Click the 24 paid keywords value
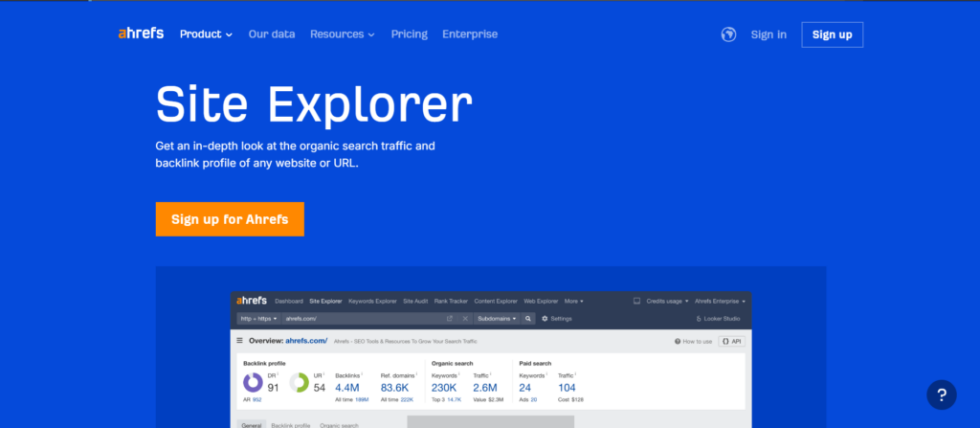The image size is (980, 428). [x=525, y=388]
